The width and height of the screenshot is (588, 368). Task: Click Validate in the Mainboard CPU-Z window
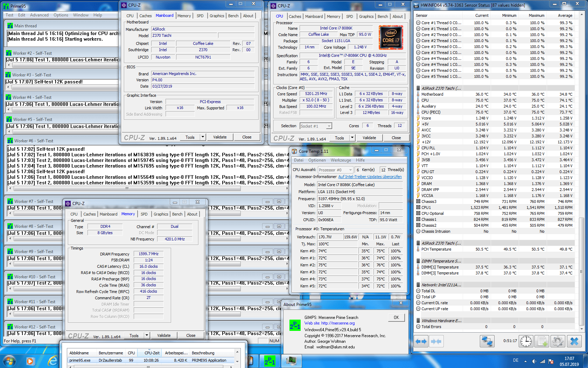pos(220,137)
